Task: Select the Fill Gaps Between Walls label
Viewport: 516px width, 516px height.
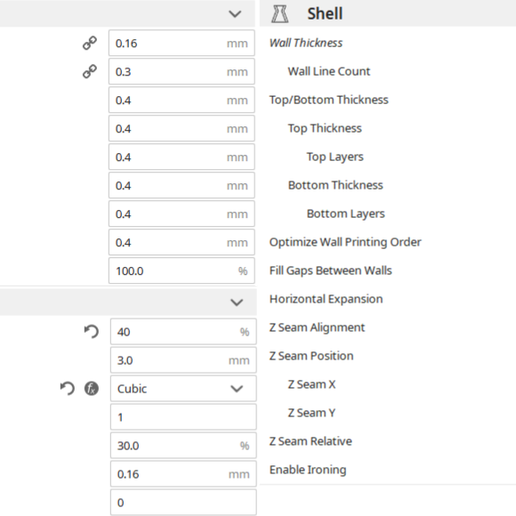Action: coord(330,270)
